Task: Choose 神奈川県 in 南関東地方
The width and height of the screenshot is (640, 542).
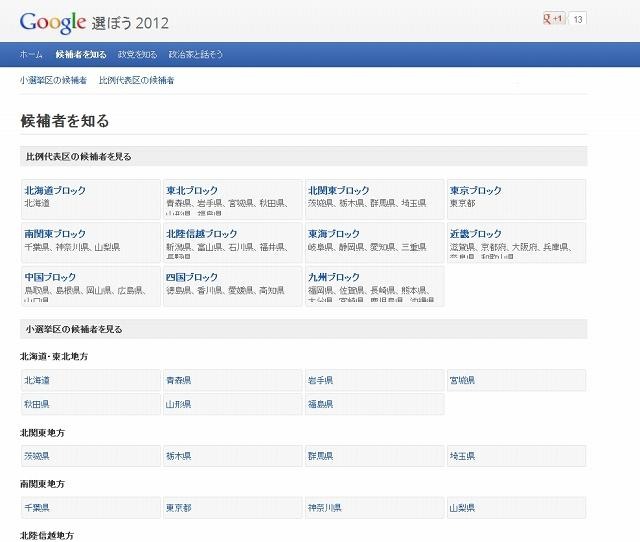Action: coord(325,508)
